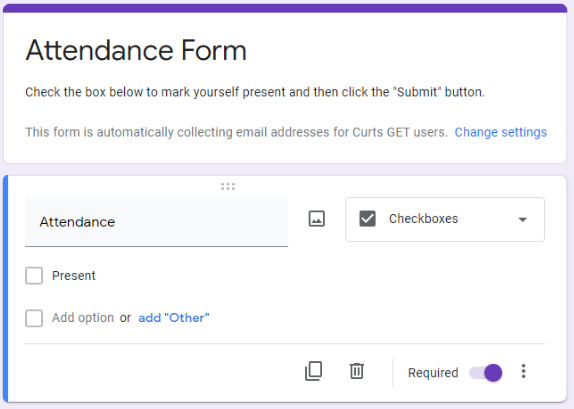Duplicate the Attendance question
The height and width of the screenshot is (409, 574).
click(314, 371)
